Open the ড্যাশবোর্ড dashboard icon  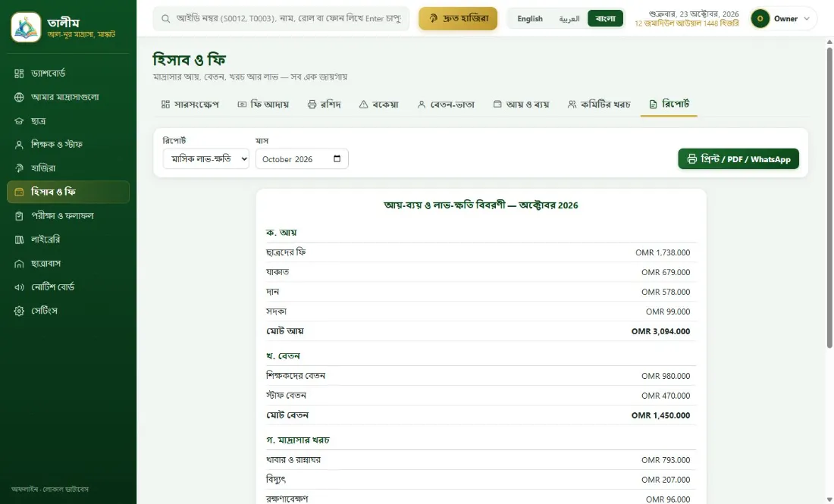click(x=19, y=74)
